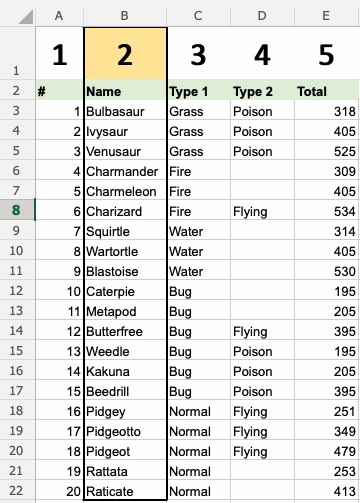Click the Water type cell for Squirtle
The width and height of the screenshot is (360, 503).
pos(198,230)
